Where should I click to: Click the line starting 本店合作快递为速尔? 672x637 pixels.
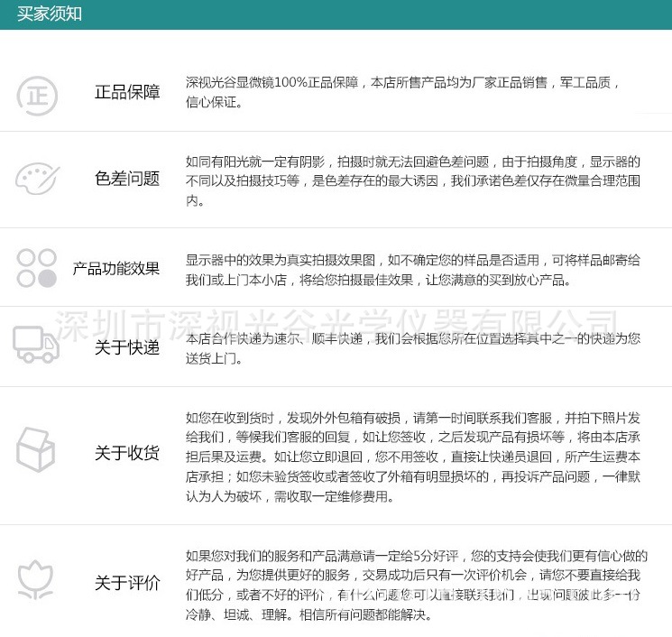pos(413,338)
